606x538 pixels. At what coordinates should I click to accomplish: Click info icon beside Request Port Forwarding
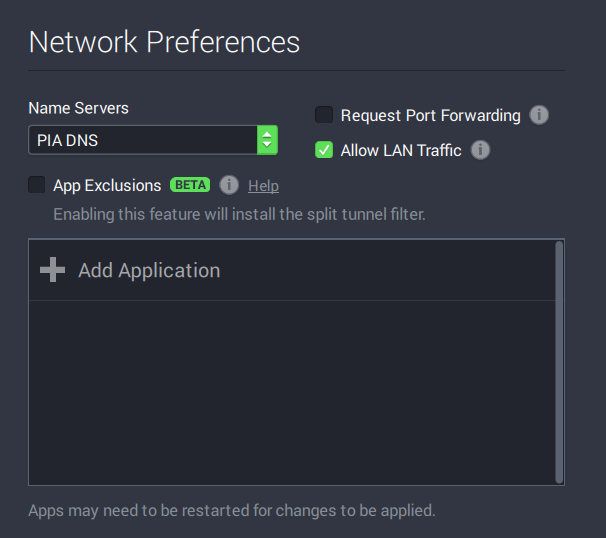coord(539,115)
